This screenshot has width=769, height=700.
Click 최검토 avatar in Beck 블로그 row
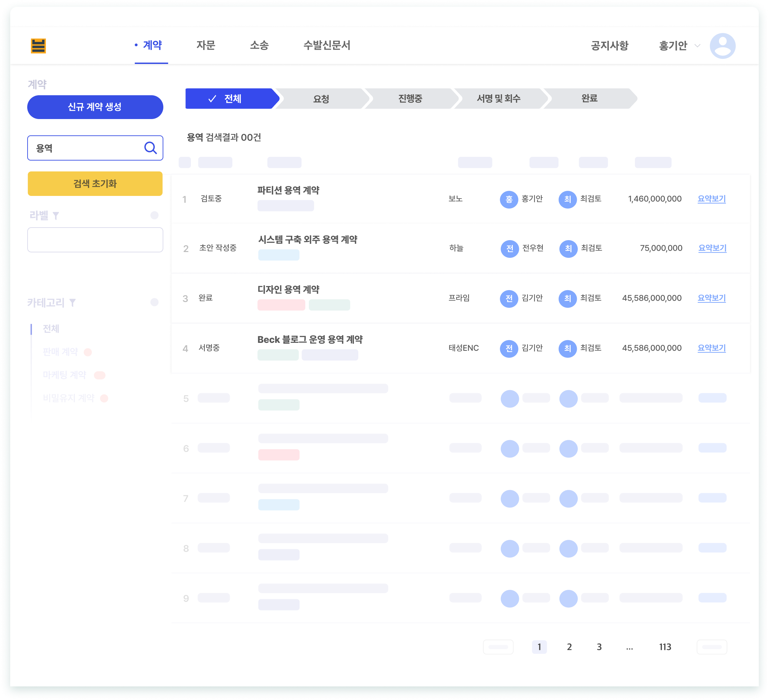(x=567, y=349)
